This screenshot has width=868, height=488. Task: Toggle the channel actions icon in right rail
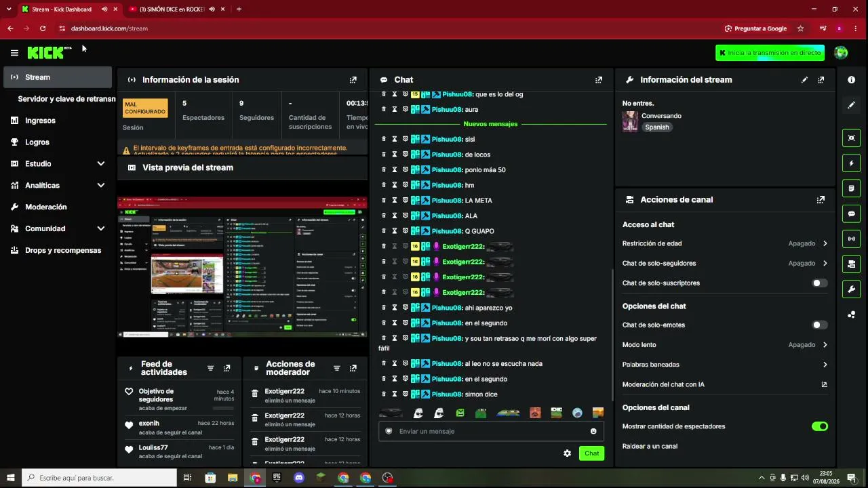(x=852, y=264)
